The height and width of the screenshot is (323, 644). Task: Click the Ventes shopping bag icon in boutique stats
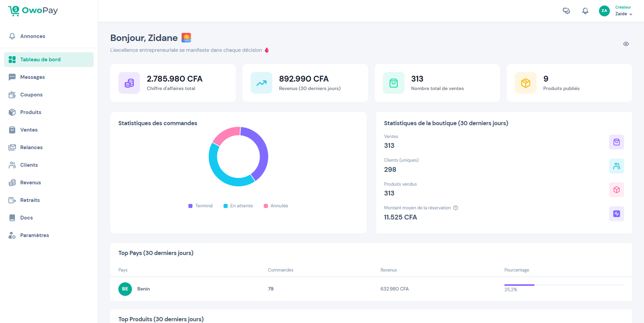point(616,142)
